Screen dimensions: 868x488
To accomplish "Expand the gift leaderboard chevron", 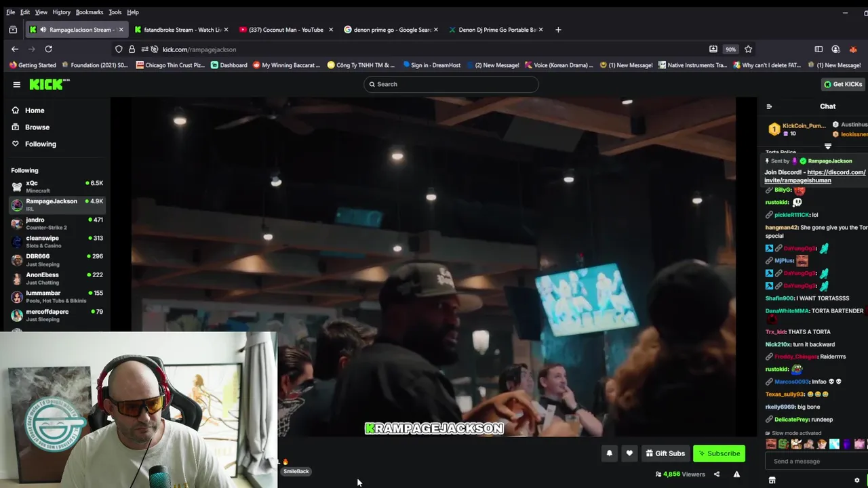I will (x=828, y=146).
